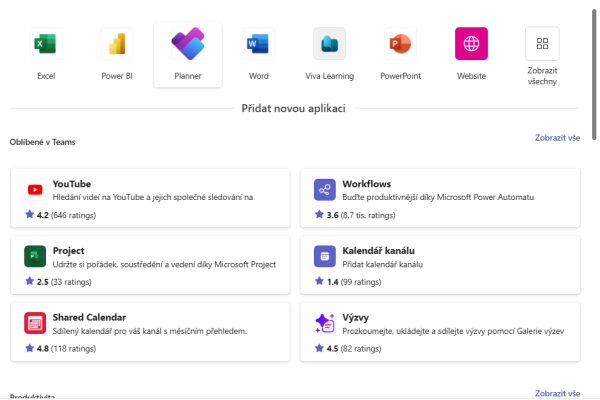Open the Excel app icon
The image size is (600, 400).
pos(45,44)
